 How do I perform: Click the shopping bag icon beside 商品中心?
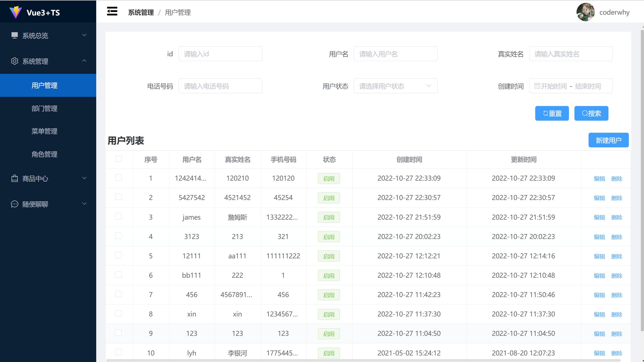click(15, 179)
